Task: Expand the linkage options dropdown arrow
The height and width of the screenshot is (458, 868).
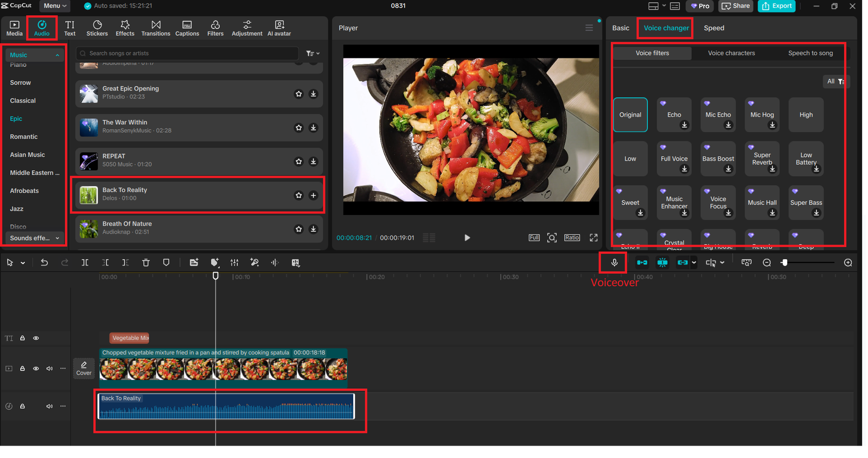Action: pos(694,262)
